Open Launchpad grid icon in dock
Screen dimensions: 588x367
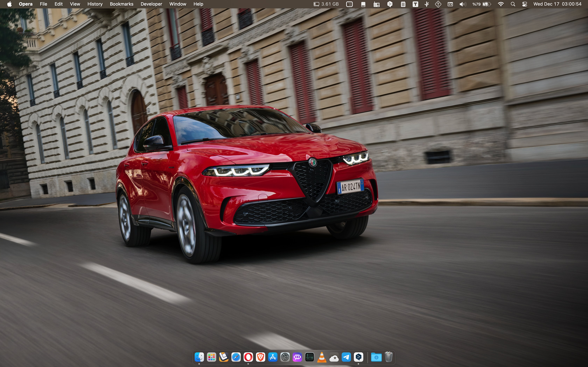(211, 357)
